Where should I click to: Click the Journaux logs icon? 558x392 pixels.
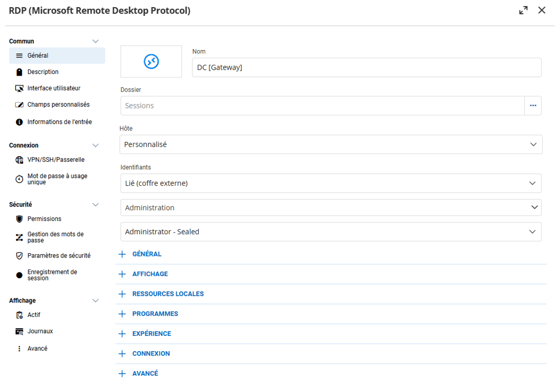(19, 332)
